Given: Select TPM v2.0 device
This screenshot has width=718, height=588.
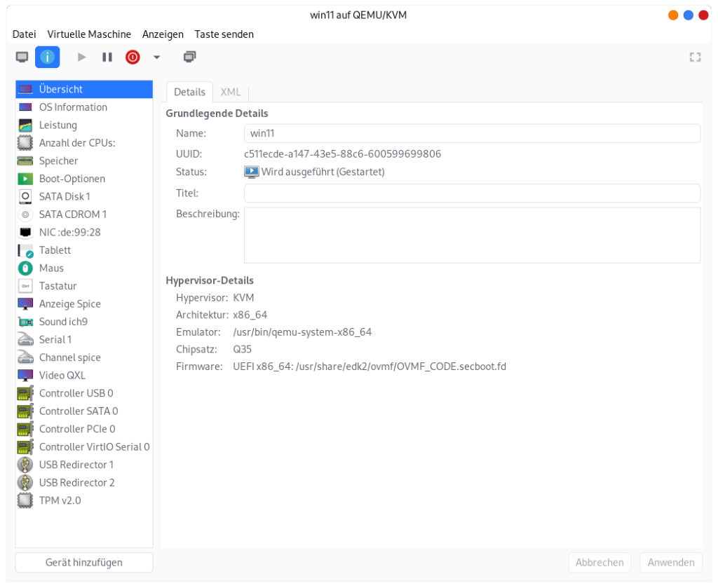Looking at the screenshot, I should coord(84,500).
